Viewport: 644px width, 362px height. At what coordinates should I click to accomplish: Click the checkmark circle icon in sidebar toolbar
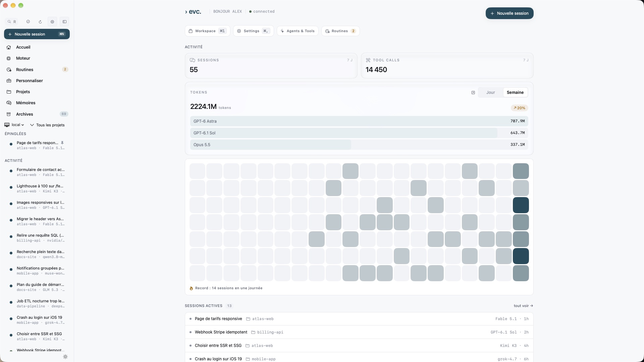(28, 22)
